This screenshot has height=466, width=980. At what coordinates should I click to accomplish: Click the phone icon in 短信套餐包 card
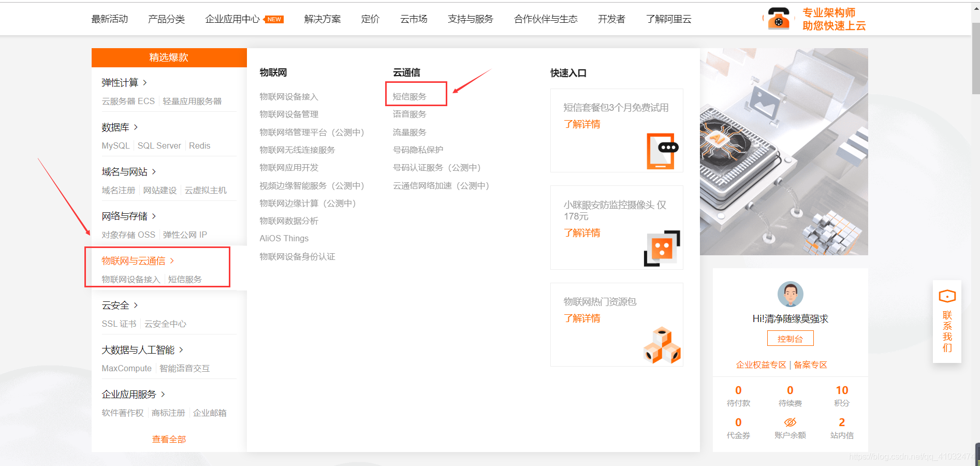pos(662,150)
